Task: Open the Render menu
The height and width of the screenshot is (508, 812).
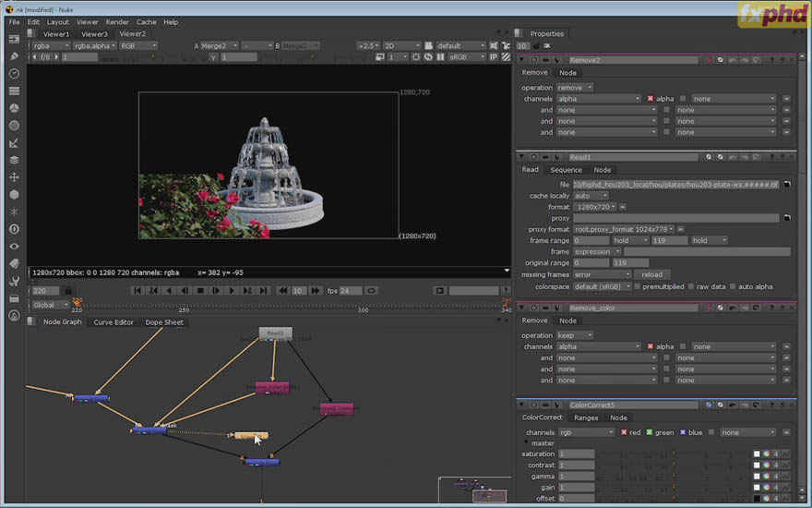Action: pos(117,22)
